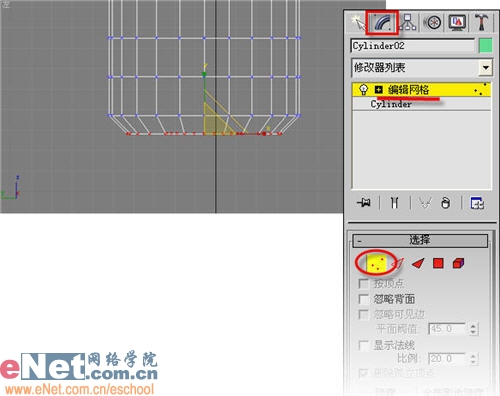
Task: Collapse the 选择 rollout header
Action: pos(420,240)
